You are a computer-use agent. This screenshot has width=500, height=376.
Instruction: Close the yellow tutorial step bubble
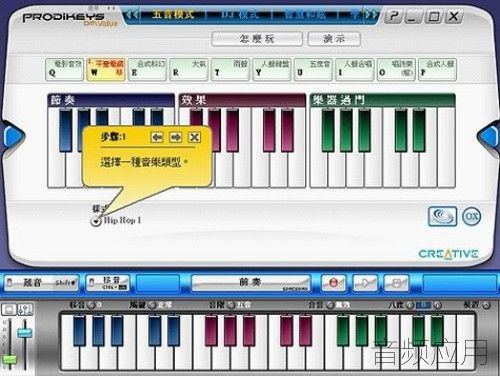click(194, 137)
